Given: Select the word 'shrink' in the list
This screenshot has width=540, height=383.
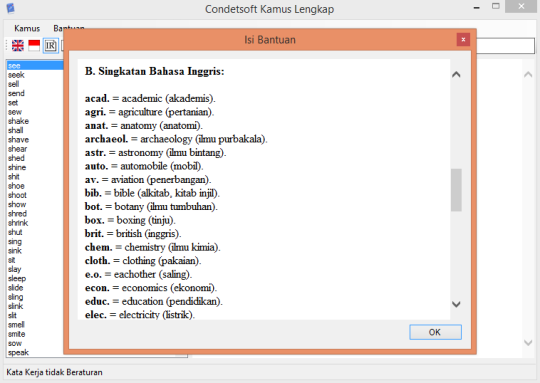Looking at the screenshot, I should [x=18, y=223].
